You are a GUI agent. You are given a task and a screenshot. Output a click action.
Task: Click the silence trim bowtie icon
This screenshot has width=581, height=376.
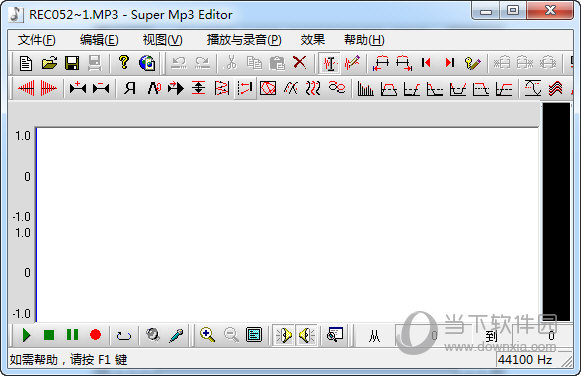point(101,88)
